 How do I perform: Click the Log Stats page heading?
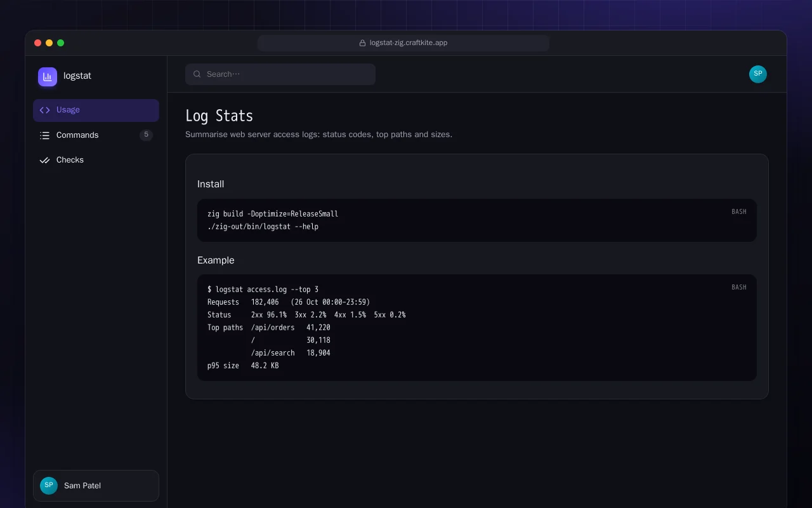(219, 116)
